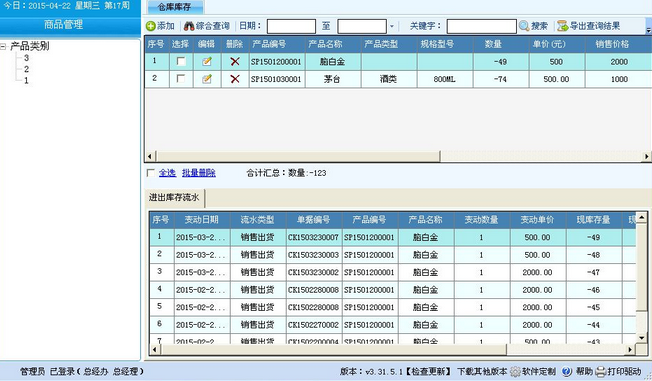Toggle the 全选 select-all checkbox
The height and width of the screenshot is (381, 652).
pyautogui.click(x=151, y=173)
